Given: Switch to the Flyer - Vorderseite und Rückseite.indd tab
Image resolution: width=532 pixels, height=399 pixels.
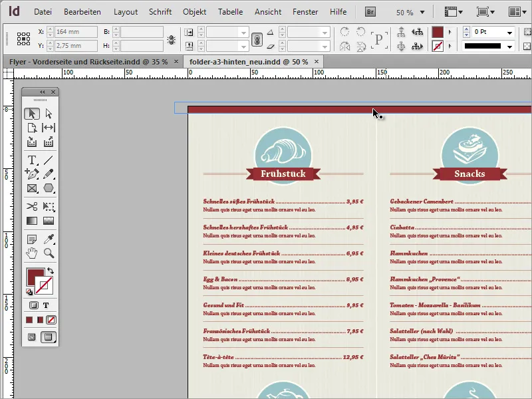Looking at the screenshot, I should [x=88, y=62].
